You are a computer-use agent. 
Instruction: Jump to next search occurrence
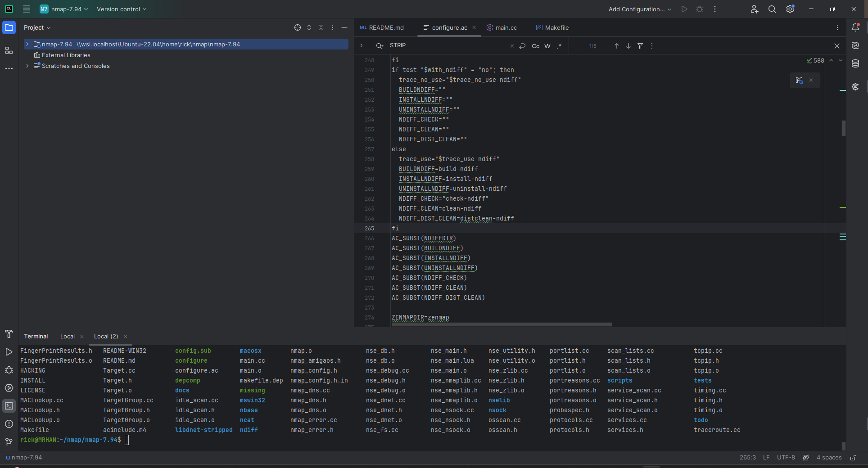click(628, 46)
